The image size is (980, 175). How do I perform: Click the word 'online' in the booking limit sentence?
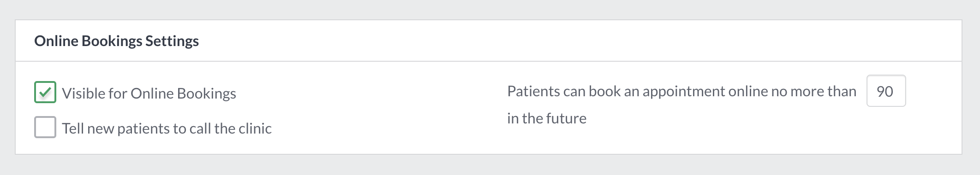[x=748, y=91]
